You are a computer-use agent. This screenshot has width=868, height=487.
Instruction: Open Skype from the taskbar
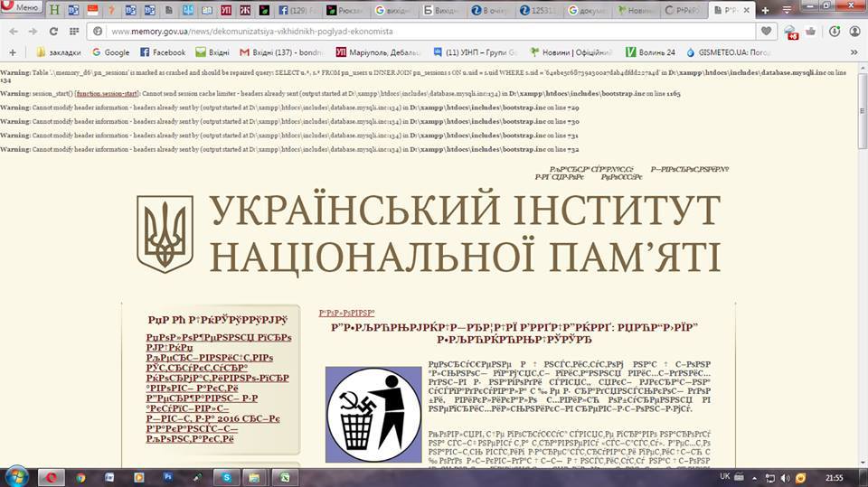coord(226,478)
